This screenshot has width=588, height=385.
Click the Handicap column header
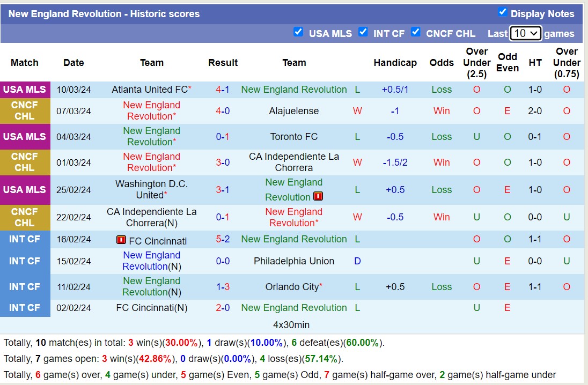tap(395, 63)
